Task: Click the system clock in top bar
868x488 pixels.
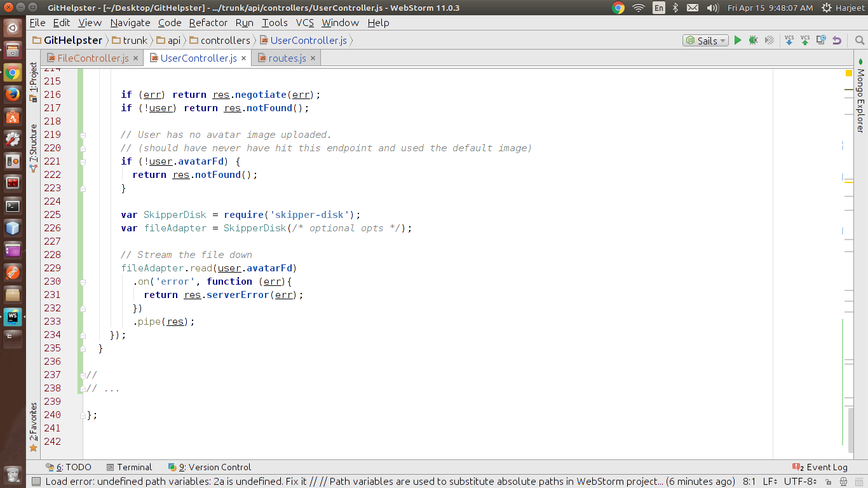Action: tap(770, 8)
